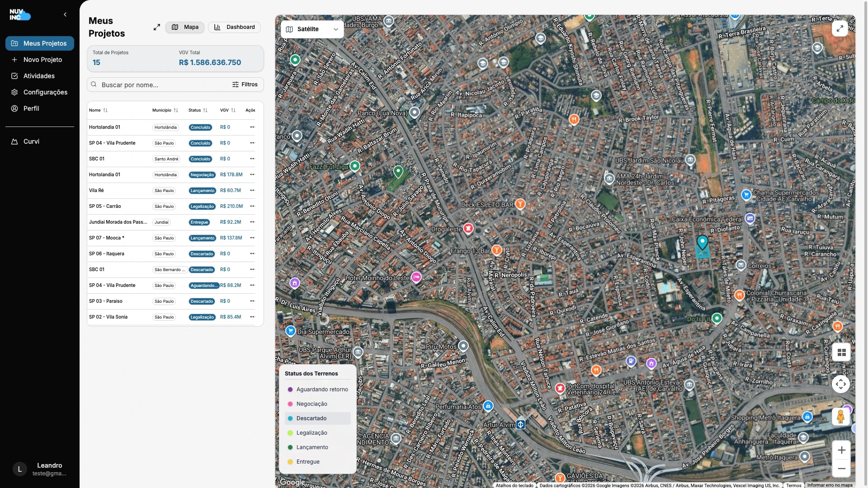Click the Total de Projetos count 15

pos(96,62)
